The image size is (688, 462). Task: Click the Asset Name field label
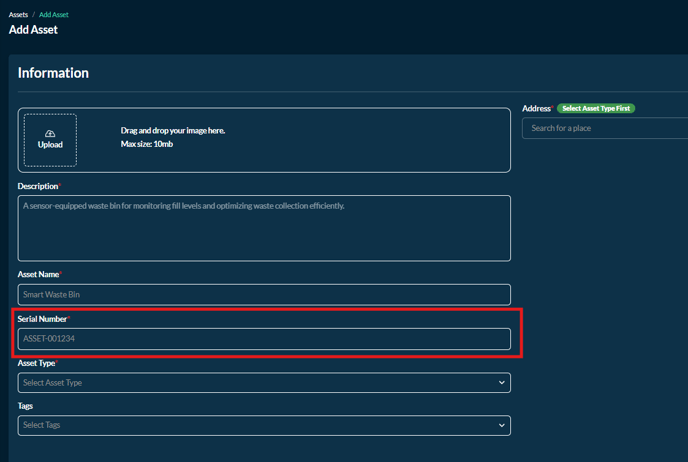tap(39, 274)
